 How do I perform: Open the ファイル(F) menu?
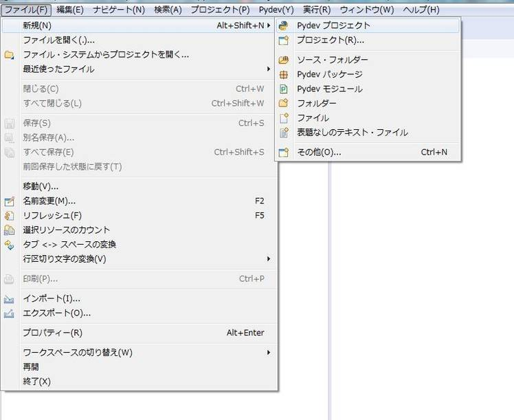pyautogui.click(x=26, y=10)
